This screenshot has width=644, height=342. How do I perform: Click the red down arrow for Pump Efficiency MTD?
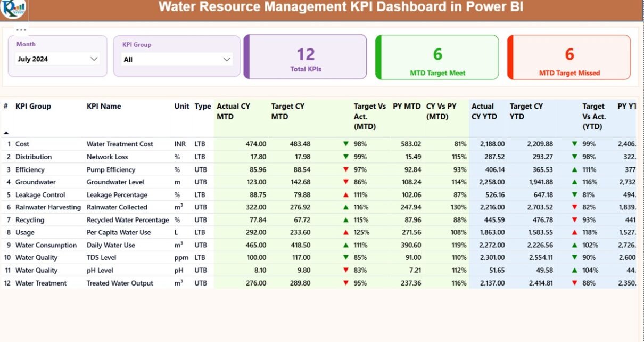346,169
